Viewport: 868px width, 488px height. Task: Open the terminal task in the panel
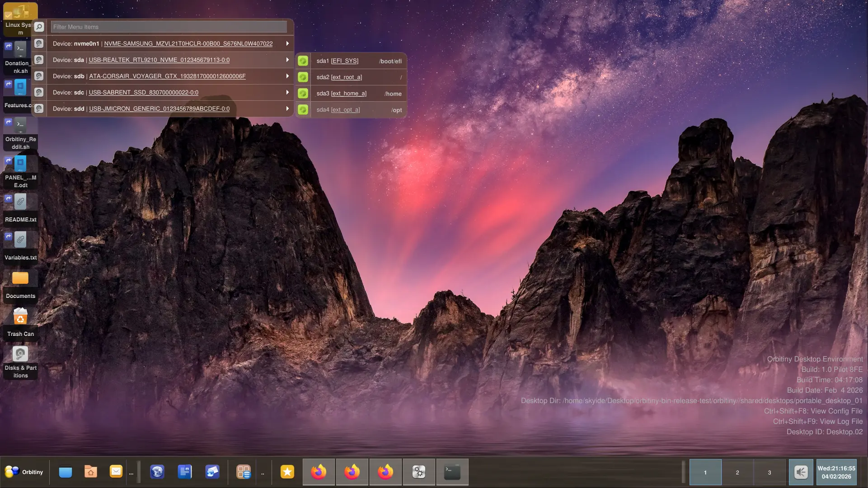(452, 472)
